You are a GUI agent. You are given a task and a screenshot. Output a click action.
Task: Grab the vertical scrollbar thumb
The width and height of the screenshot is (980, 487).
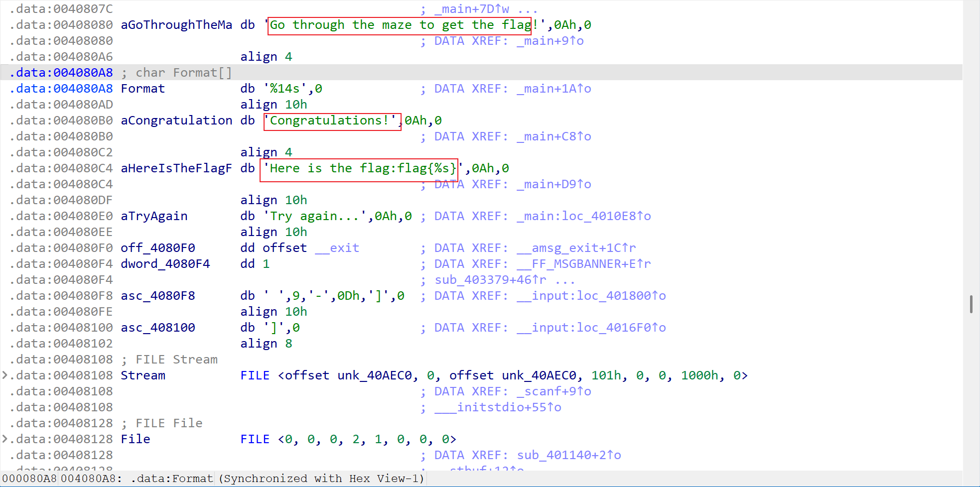point(971,304)
